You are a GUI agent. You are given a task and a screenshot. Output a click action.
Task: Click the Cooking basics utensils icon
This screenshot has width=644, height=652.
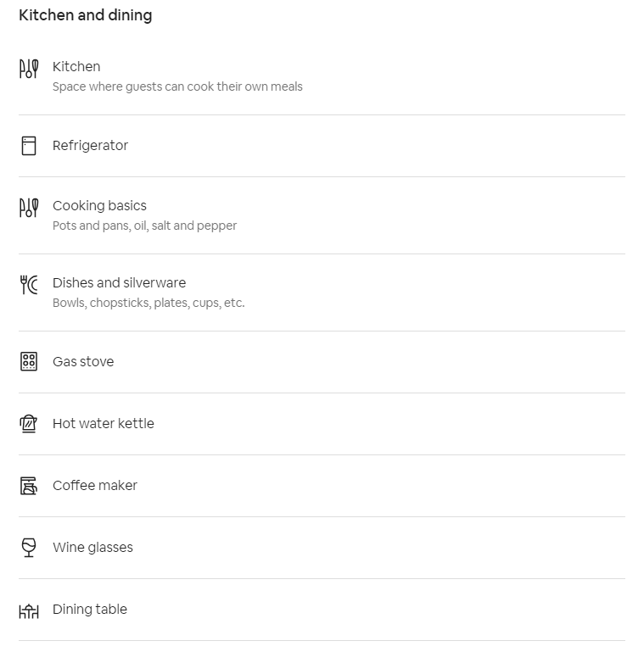29,208
